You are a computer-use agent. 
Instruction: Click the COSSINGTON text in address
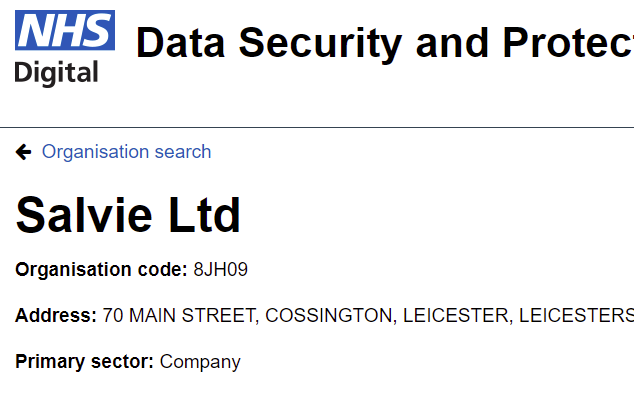pos(329,315)
